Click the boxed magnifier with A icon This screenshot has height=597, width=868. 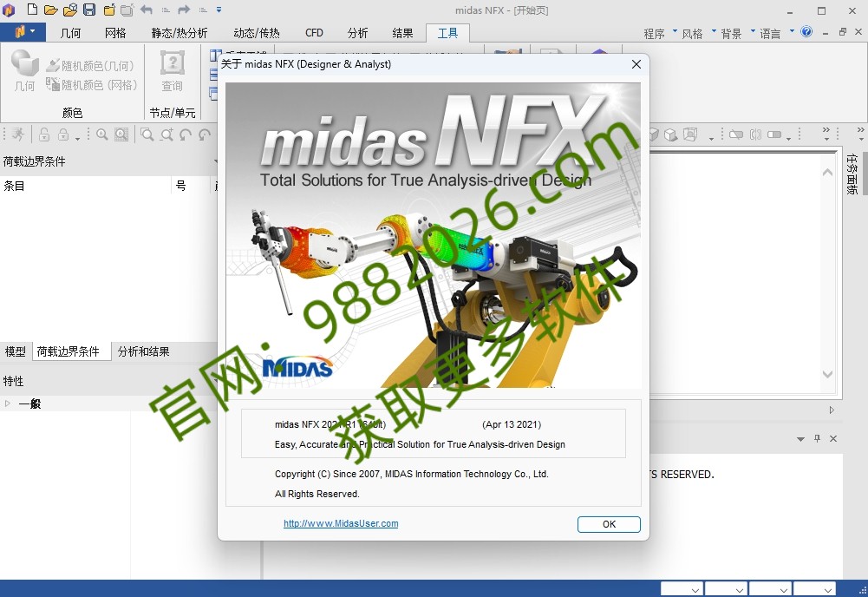click(x=121, y=134)
